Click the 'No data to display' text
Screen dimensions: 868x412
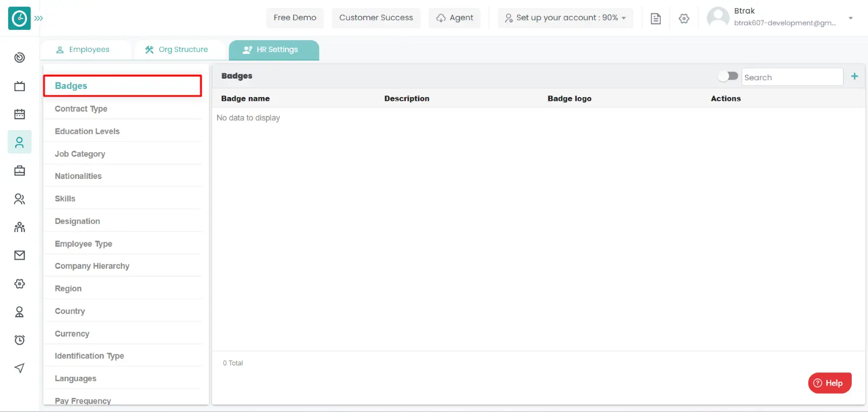[248, 118]
